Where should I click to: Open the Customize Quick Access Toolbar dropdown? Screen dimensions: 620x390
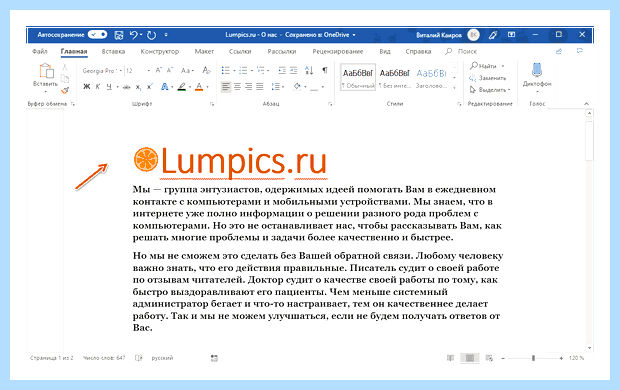(x=166, y=35)
